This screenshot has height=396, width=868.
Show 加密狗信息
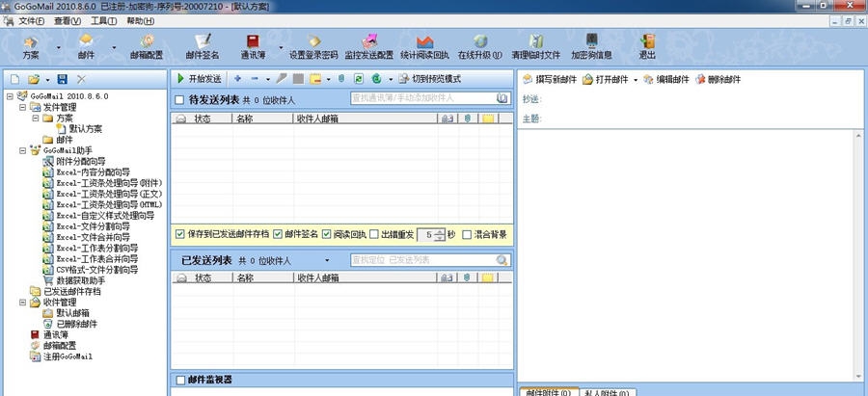[592, 46]
